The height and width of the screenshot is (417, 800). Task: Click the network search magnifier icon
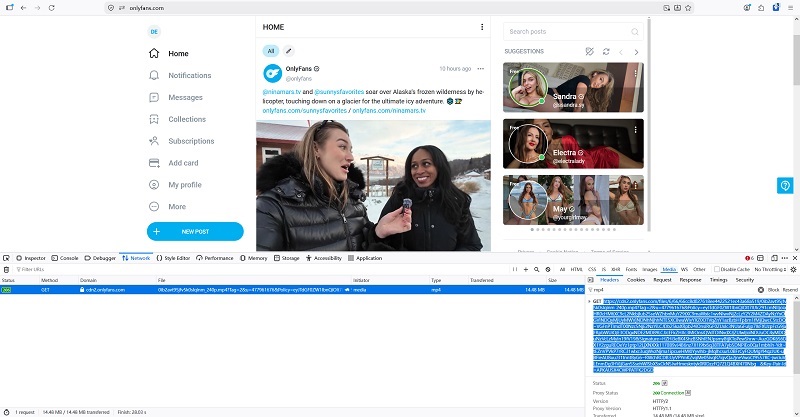click(537, 269)
